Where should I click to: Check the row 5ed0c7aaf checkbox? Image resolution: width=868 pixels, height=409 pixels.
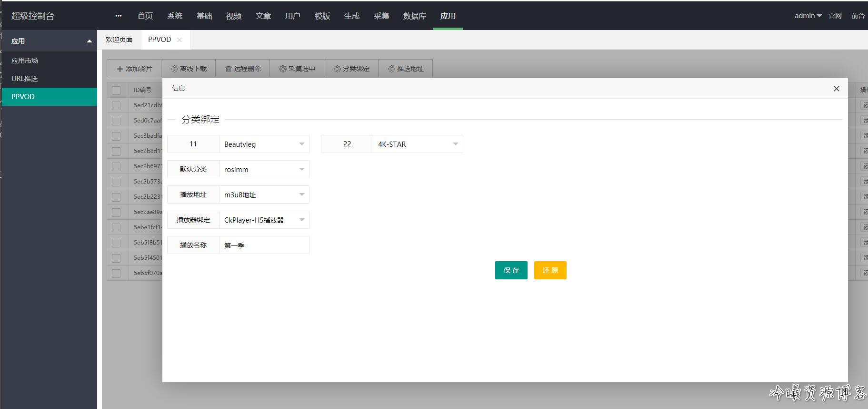[x=116, y=121]
